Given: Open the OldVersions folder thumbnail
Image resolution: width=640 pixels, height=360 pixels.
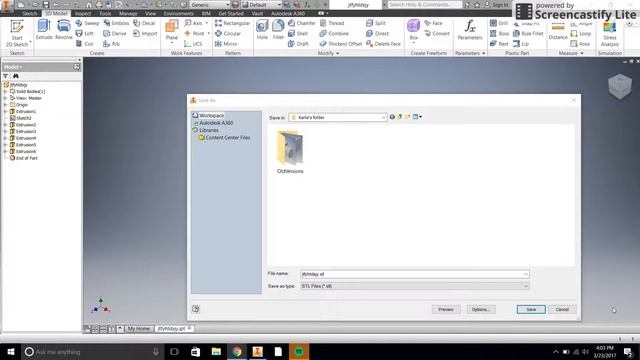Looking at the screenshot, I should tap(290, 152).
